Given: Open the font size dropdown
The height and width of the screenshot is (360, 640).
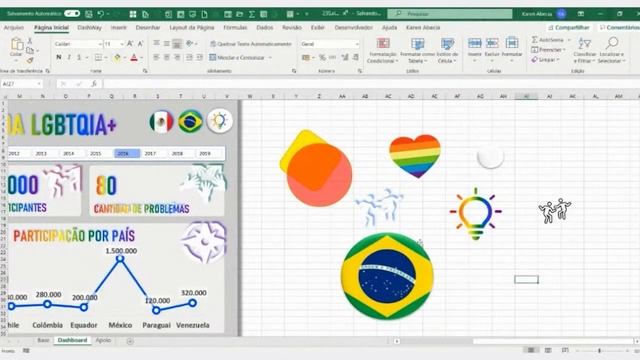Looking at the screenshot, I should 122,44.
